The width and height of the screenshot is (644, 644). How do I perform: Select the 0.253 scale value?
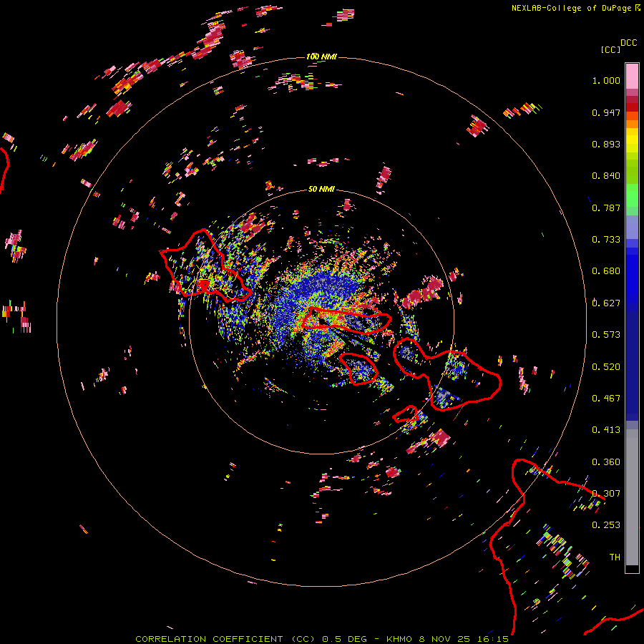point(606,525)
